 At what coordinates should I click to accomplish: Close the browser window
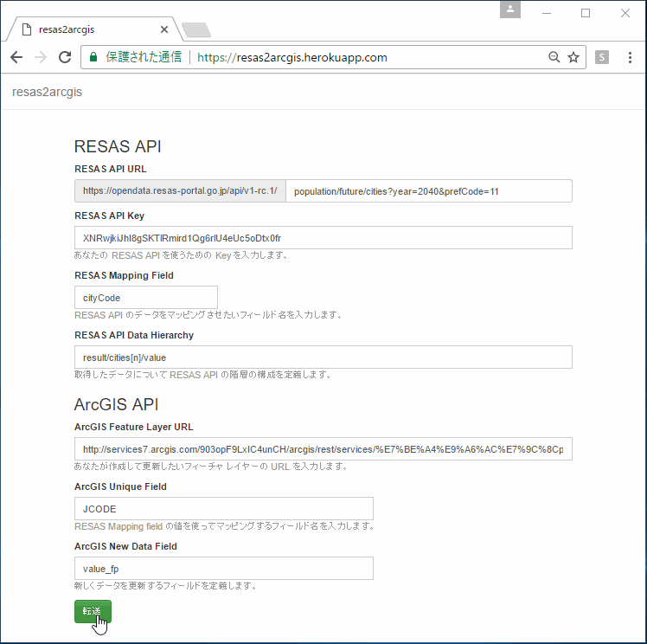625,13
